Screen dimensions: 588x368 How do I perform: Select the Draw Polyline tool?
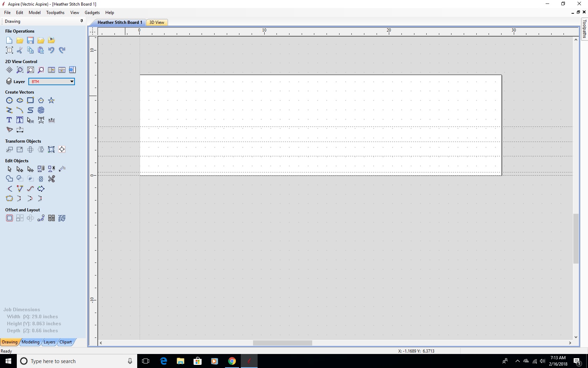pos(9,110)
